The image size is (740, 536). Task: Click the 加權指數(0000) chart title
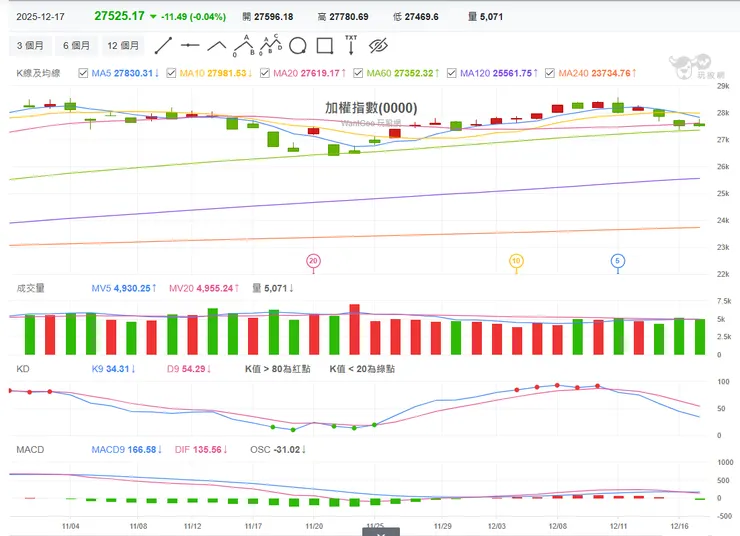(x=371, y=108)
